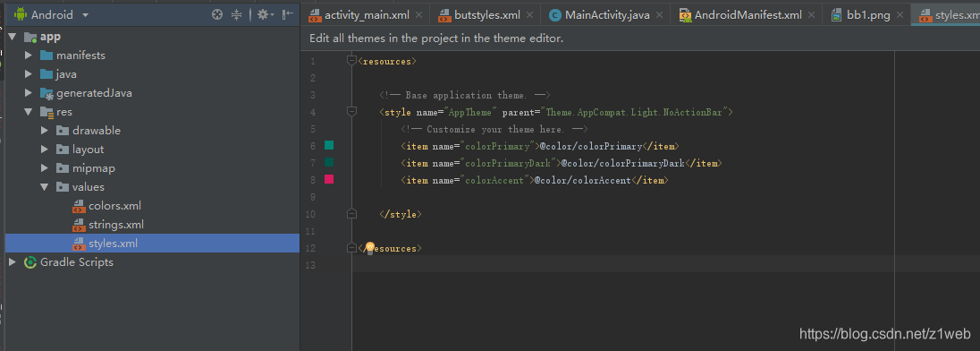Image resolution: width=980 pixels, height=351 pixels.
Task: Expand the generatedJava folder
Action: [28, 93]
